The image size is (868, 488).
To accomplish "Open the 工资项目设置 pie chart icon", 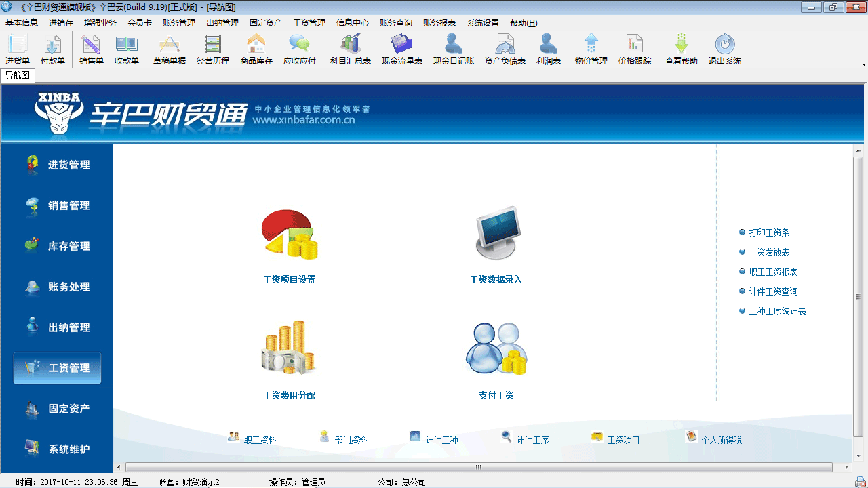I will click(290, 235).
